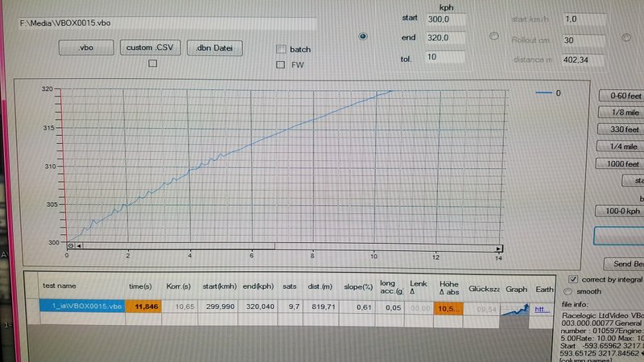Viewport: 644px width, 362px height.
Task: Choose the 100-0 kph braking preset
Action: 621,211
